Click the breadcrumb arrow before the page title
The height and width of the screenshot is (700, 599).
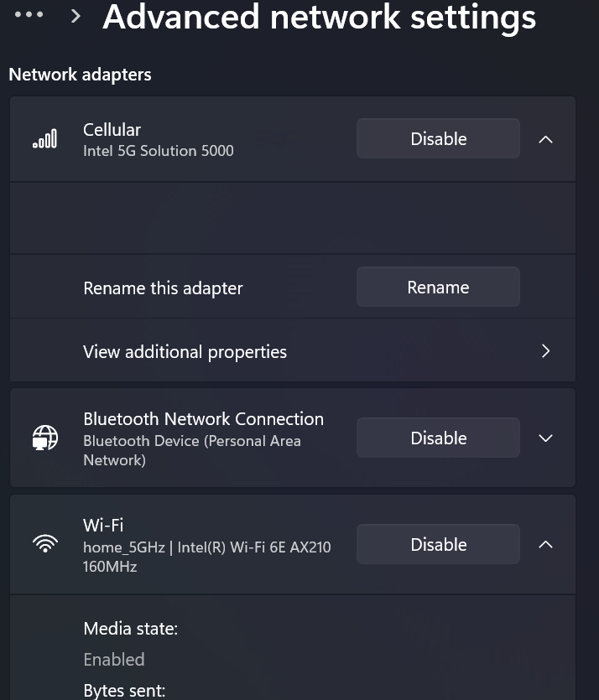76,16
